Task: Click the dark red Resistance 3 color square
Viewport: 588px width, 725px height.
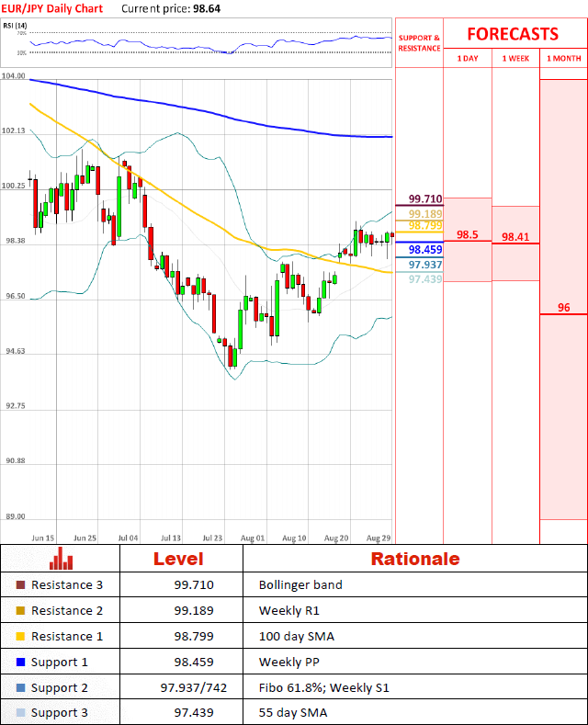Action: point(21,585)
